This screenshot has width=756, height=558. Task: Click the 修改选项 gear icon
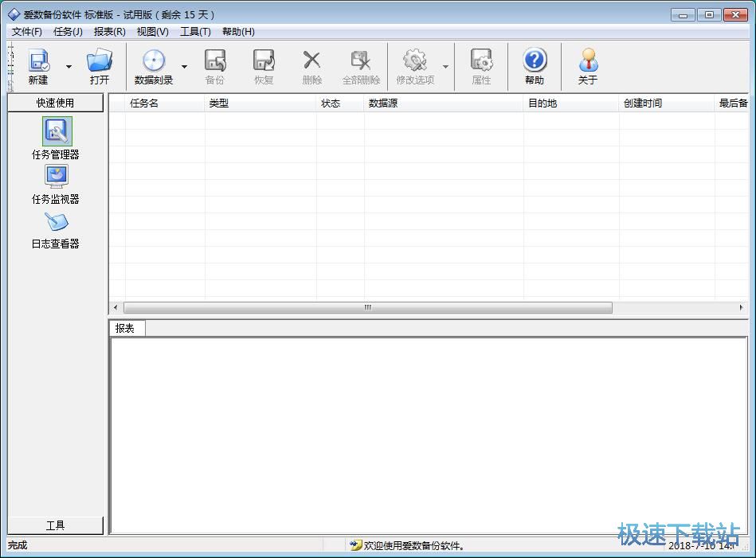point(415,67)
